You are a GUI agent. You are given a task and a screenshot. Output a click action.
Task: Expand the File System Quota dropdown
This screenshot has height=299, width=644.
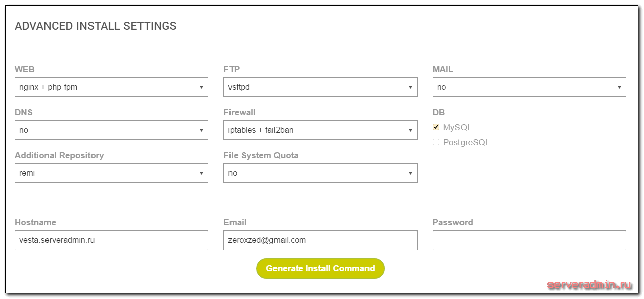[320, 173]
